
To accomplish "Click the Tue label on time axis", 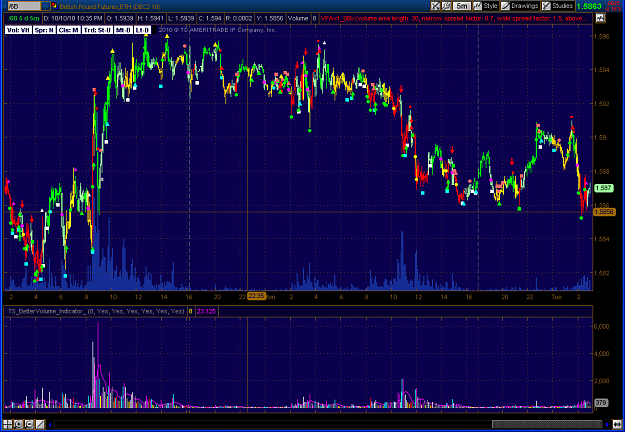I will [x=556, y=297].
